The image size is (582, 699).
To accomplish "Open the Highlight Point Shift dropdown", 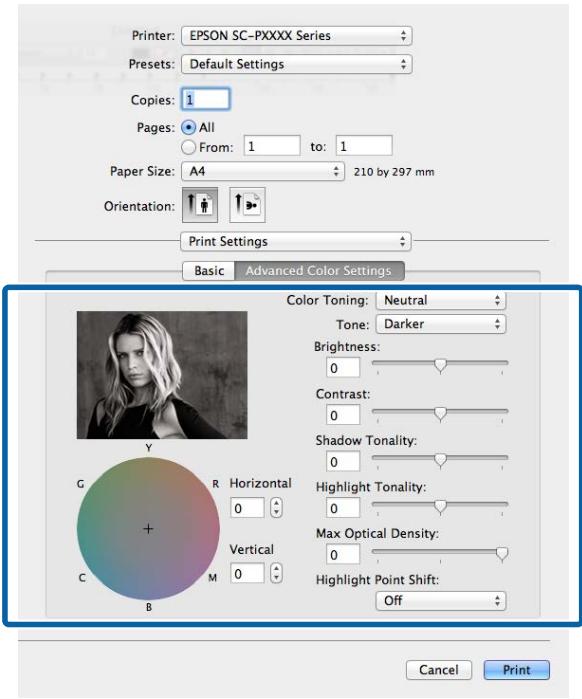I will click(441, 601).
